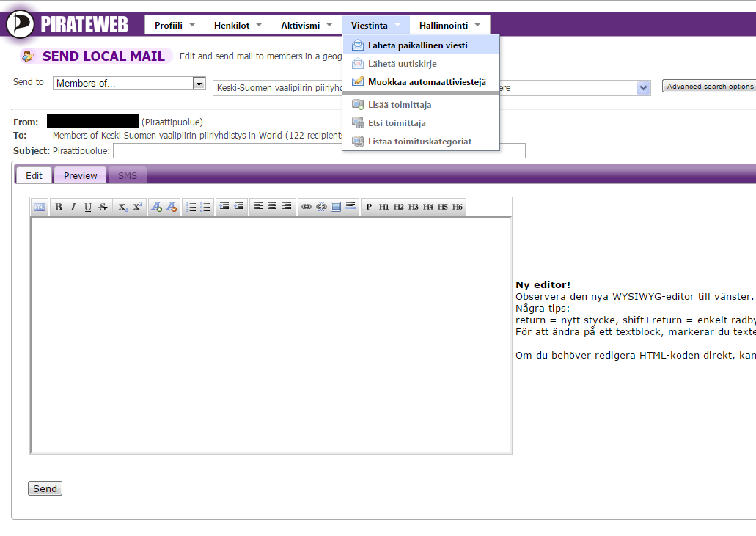Select 'Muokkaa automaattiviestejä' menu entry
Viewport: 756px width, 536px height.
pyautogui.click(x=426, y=82)
